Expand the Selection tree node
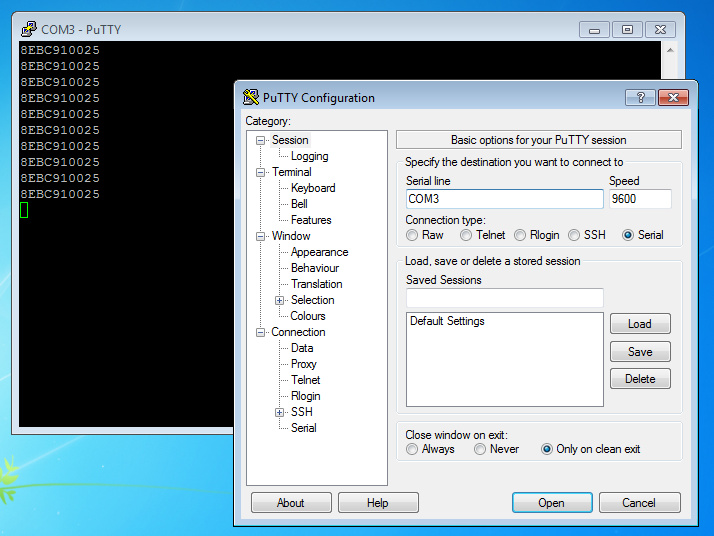Image resolution: width=714 pixels, height=536 pixels. 279,301
